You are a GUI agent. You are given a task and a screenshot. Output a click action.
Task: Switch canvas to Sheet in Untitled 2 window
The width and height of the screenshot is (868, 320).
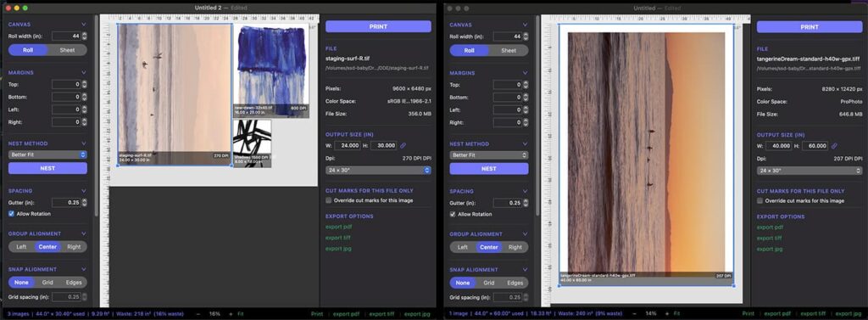coord(67,50)
